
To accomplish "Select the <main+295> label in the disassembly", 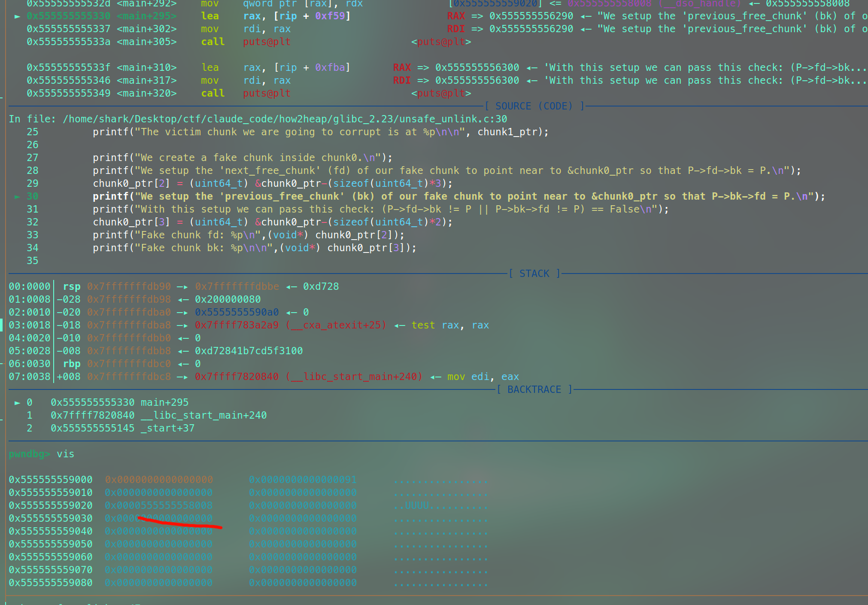I will click(146, 16).
